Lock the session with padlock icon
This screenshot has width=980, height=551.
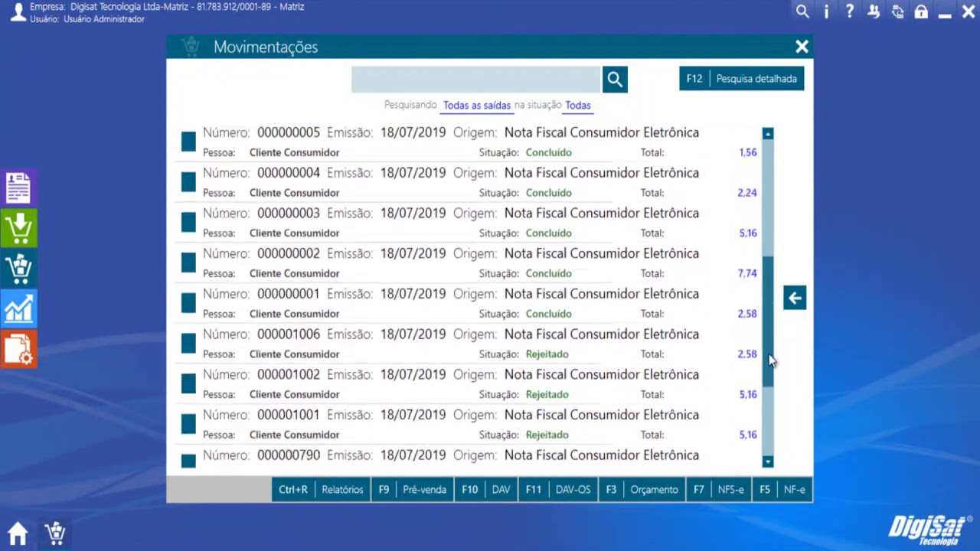921,11
